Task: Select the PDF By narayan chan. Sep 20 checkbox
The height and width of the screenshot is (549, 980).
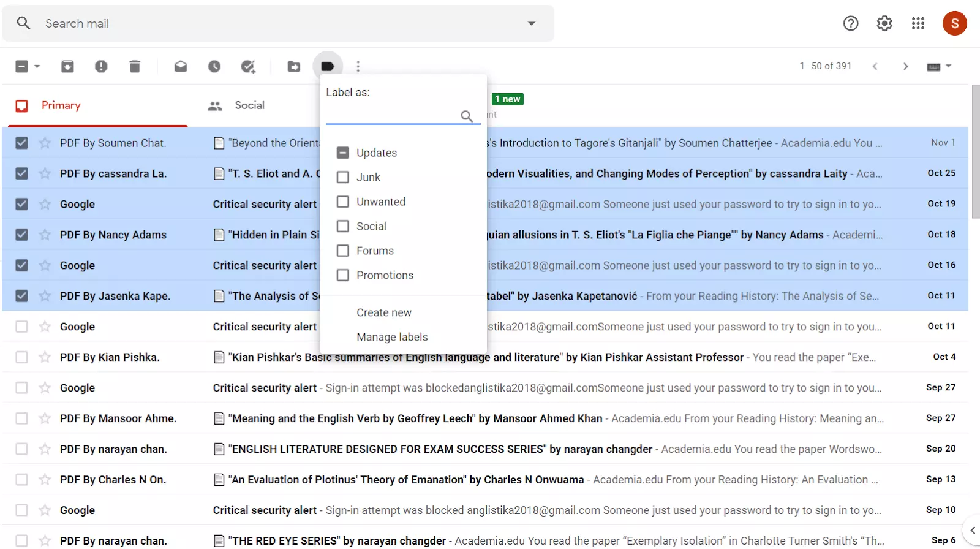Action: [x=21, y=449]
